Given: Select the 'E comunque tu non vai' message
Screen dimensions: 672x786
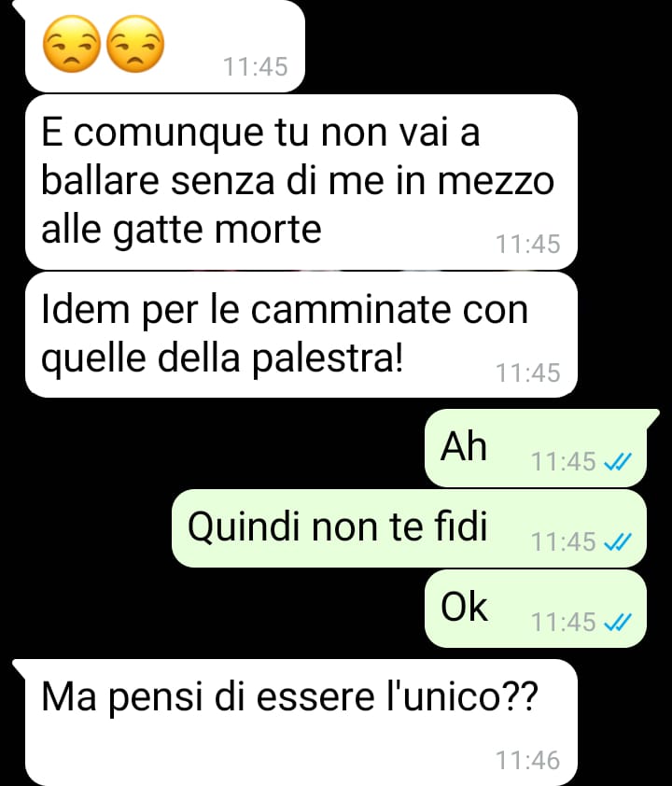Looking at the screenshot, I should point(301,182).
